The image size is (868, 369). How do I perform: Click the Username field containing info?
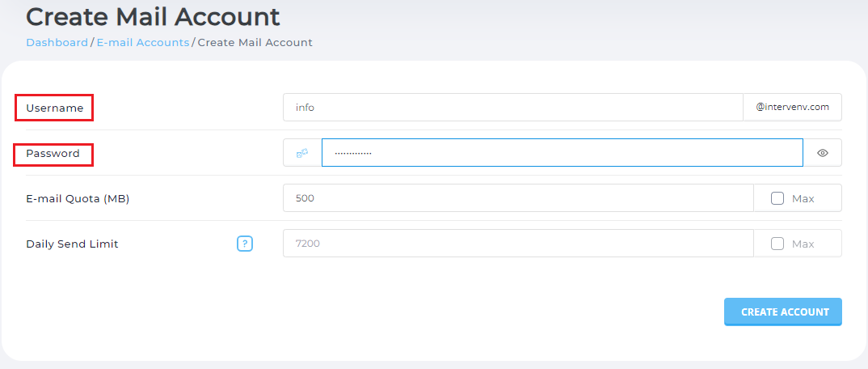[512, 108]
